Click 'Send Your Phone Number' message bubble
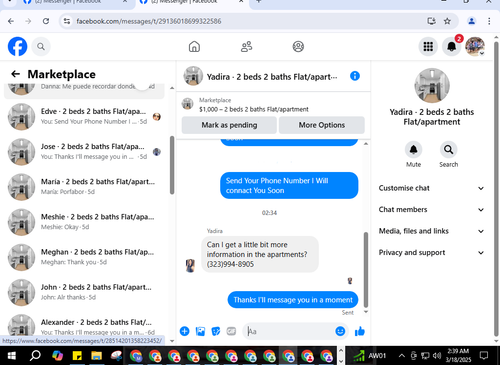The height and width of the screenshot is (365, 500). click(289, 185)
